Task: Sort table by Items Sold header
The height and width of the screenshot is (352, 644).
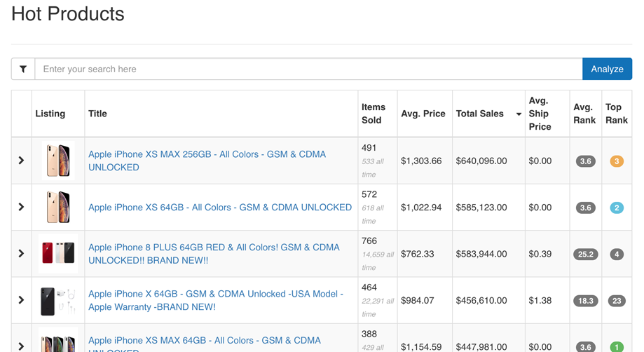Action: pos(373,114)
